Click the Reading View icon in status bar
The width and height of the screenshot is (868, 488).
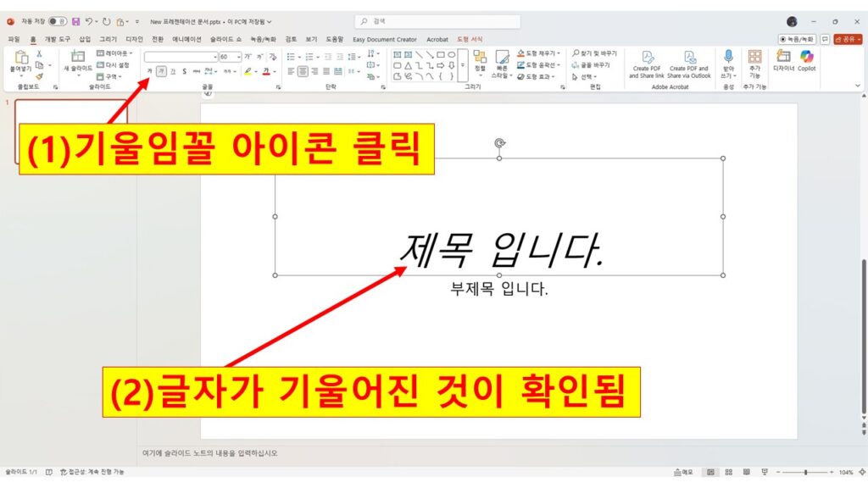746,472
